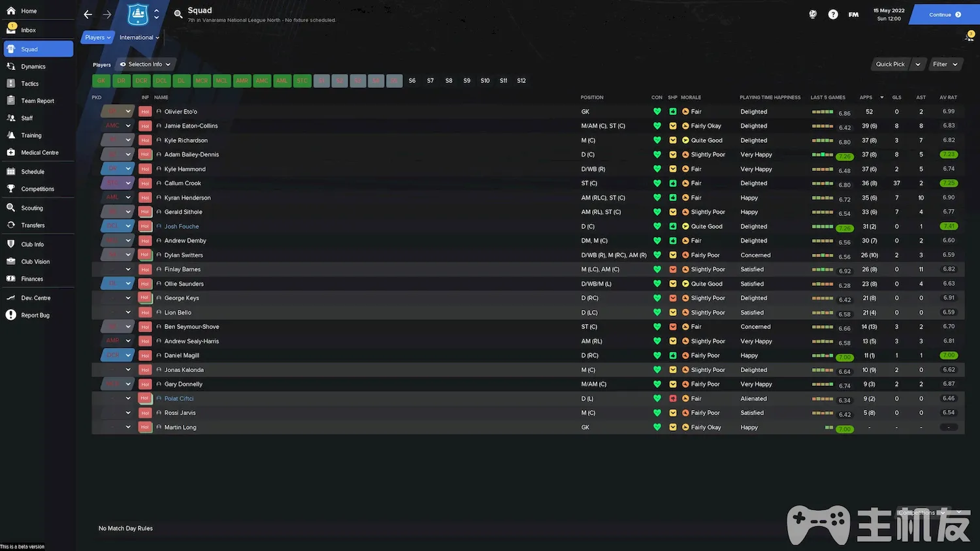Open Competitions in the sidebar
Image resolution: width=980 pixels, height=551 pixels.
click(37, 189)
